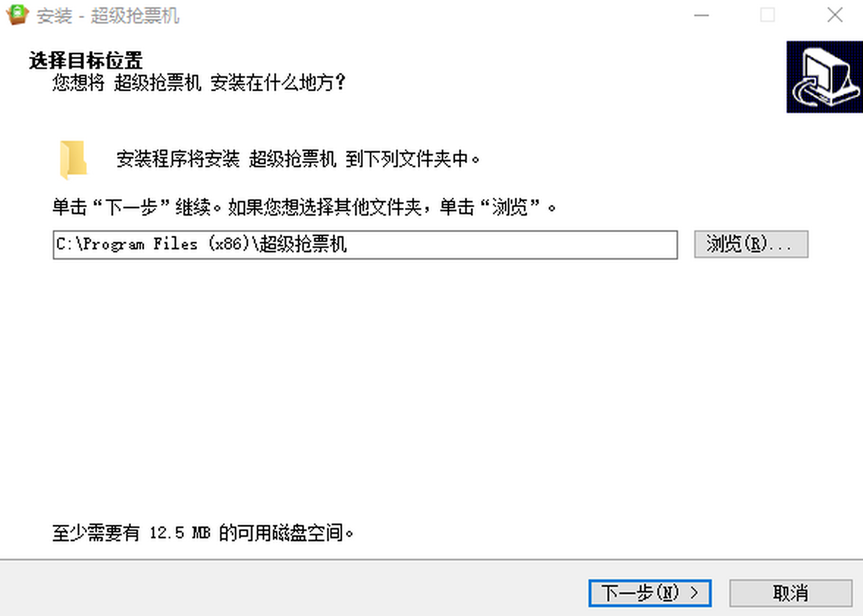Click the setup computer icon at top right
Image resolution: width=863 pixels, height=616 pixels.
point(825,77)
